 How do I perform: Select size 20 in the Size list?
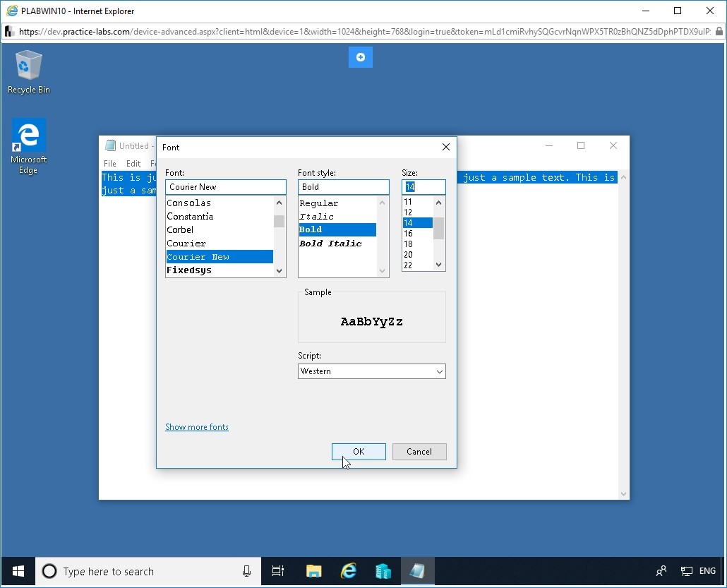pos(418,255)
